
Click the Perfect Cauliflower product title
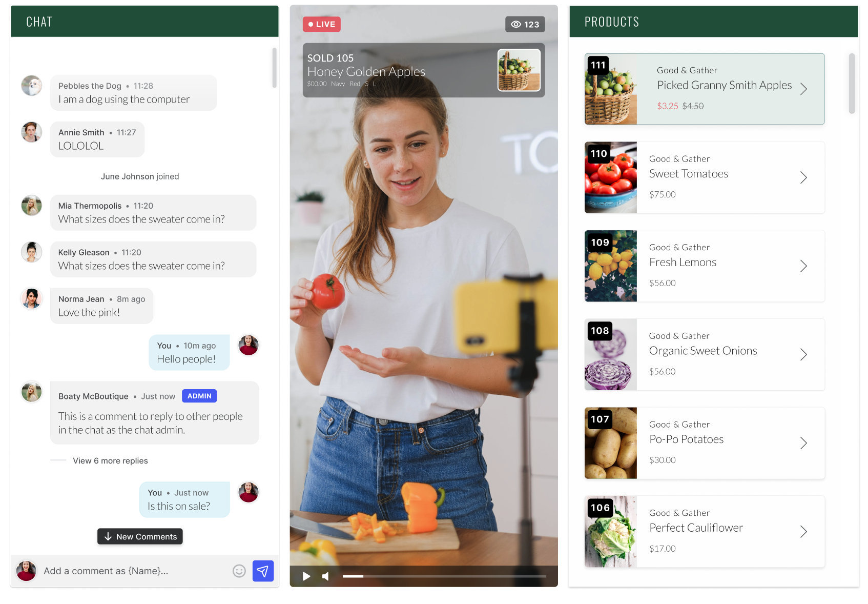[x=696, y=528]
